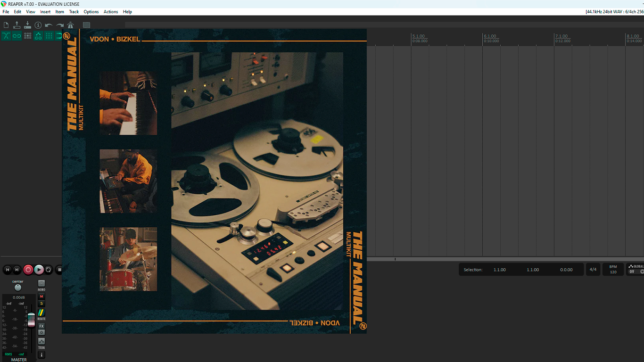Click the Undo arrow icon
The width and height of the screenshot is (644, 362).
[x=49, y=25]
